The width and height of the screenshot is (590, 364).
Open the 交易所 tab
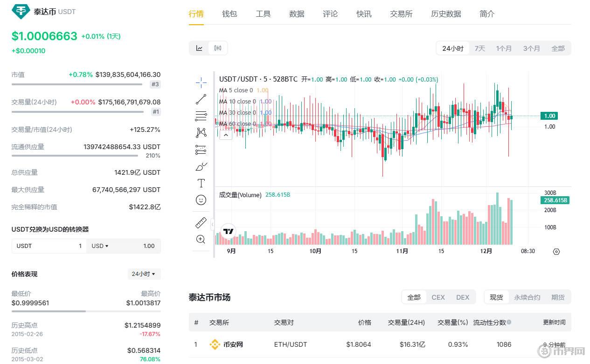coord(401,14)
